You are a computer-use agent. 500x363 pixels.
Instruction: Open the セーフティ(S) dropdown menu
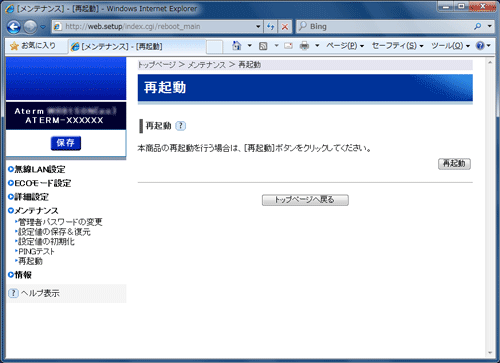[x=397, y=46]
